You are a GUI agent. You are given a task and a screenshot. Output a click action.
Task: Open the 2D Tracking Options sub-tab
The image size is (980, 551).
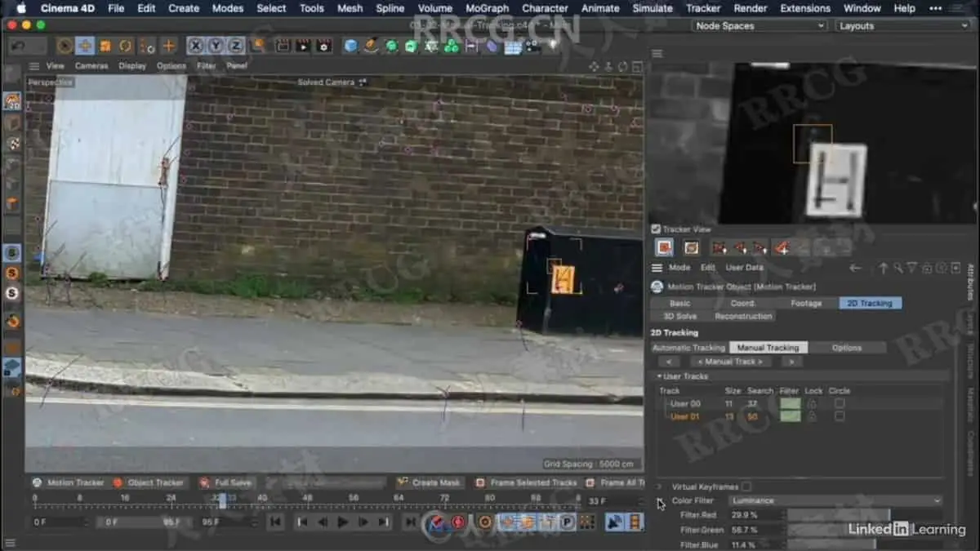(x=847, y=348)
